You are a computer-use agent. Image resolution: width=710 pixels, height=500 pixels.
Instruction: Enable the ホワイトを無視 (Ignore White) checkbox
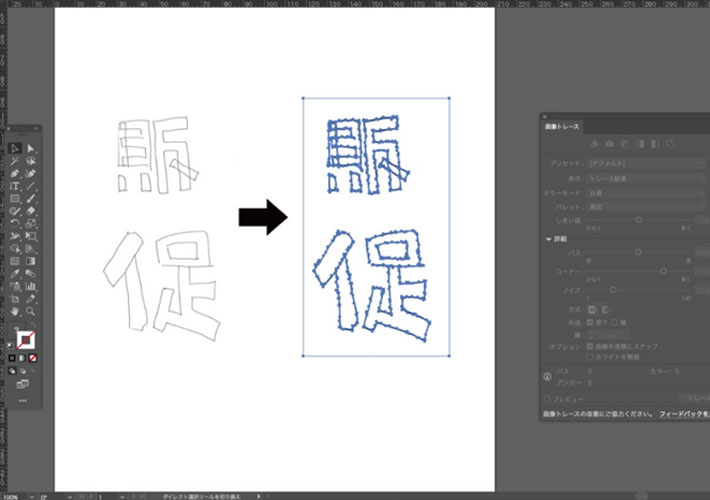(591, 356)
